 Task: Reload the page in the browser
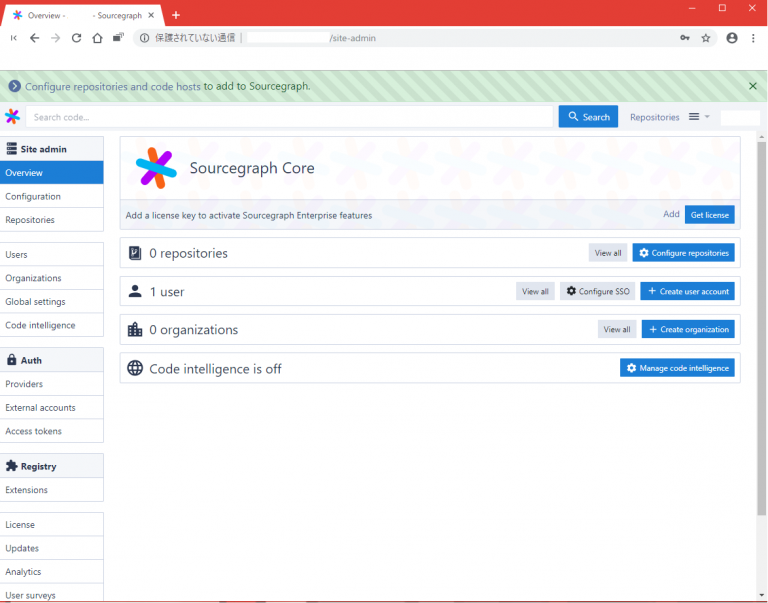pyautogui.click(x=76, y=38)
